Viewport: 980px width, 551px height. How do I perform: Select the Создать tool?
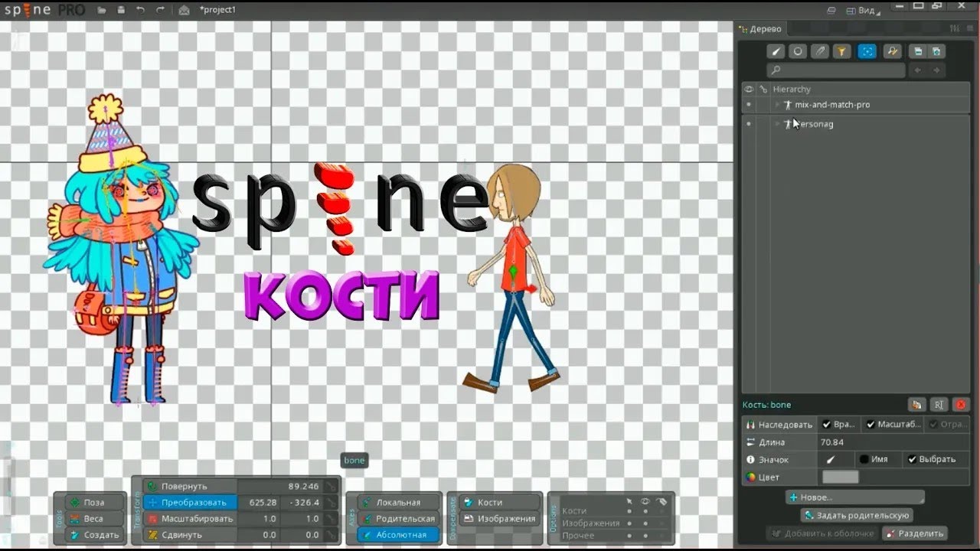[x=94, y=535]
